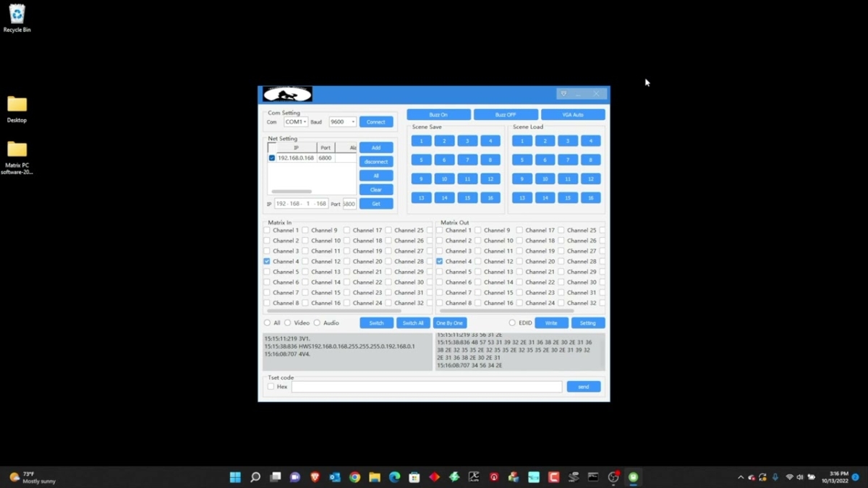This screenshot has height=488, width=868.
Task: Uncheck Channel 4 in Matrix In
Action: point(267,262)
